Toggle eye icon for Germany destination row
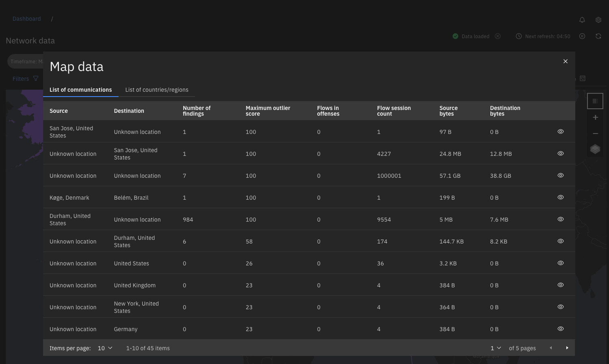Screen dimensions: 609x364 [561, 329]
